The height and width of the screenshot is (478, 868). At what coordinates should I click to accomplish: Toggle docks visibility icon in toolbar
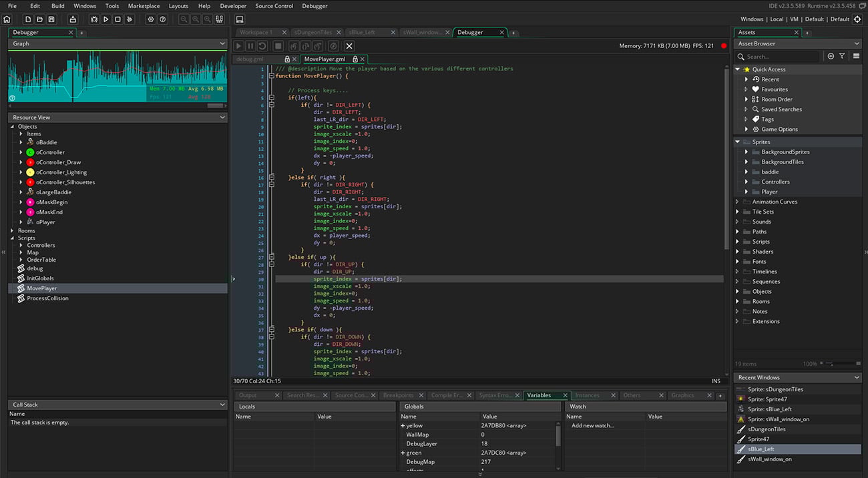pyautogui.click(x=220, y=19)
